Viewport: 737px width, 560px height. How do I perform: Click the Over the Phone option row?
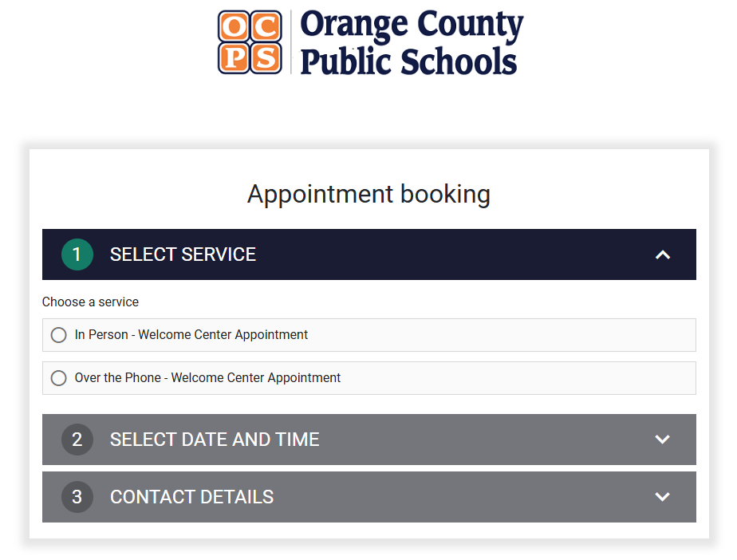368,377
